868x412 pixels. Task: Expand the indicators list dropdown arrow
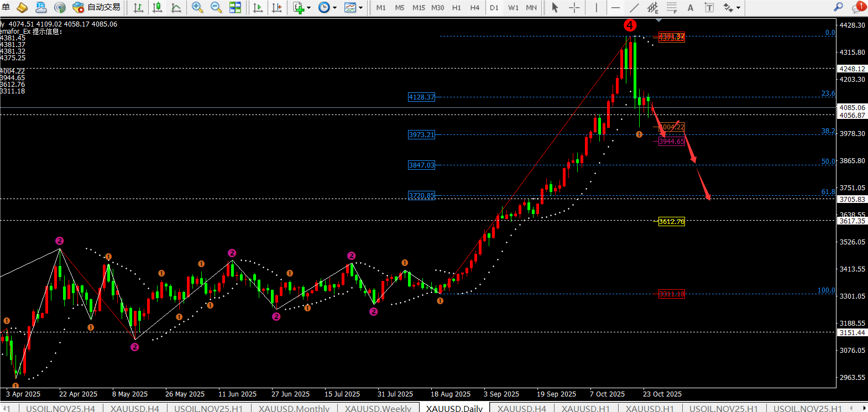click(308, 8)
